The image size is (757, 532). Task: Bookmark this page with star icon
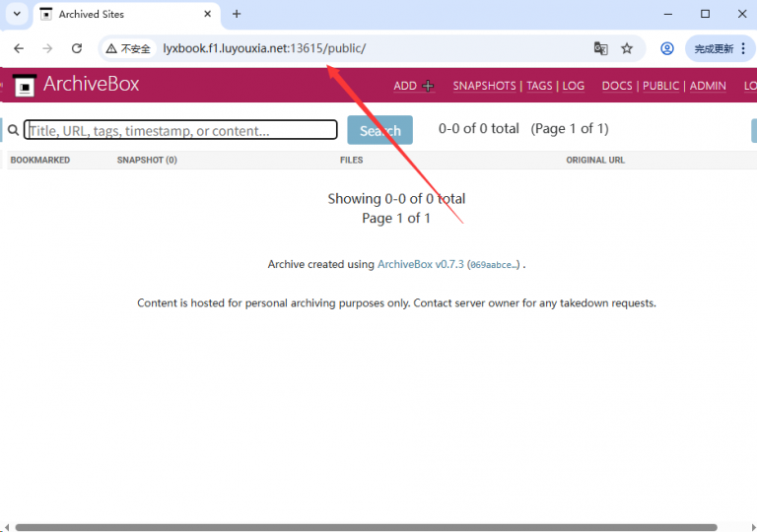click(x=627, y=48)
